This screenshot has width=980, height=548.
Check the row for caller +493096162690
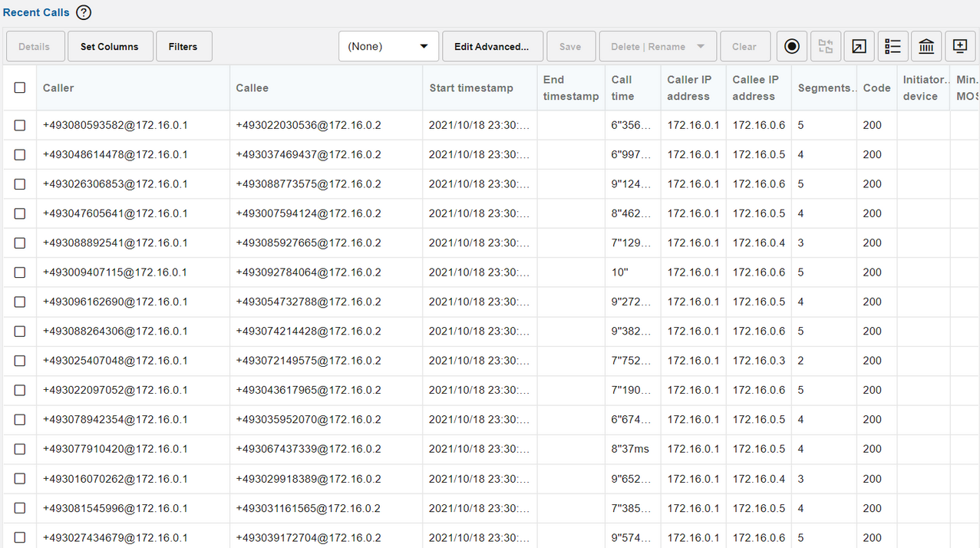(20, 302)
